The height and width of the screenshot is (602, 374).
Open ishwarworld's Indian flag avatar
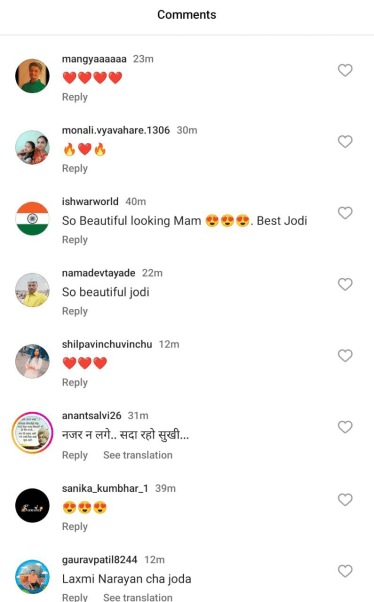click(32, 218)
